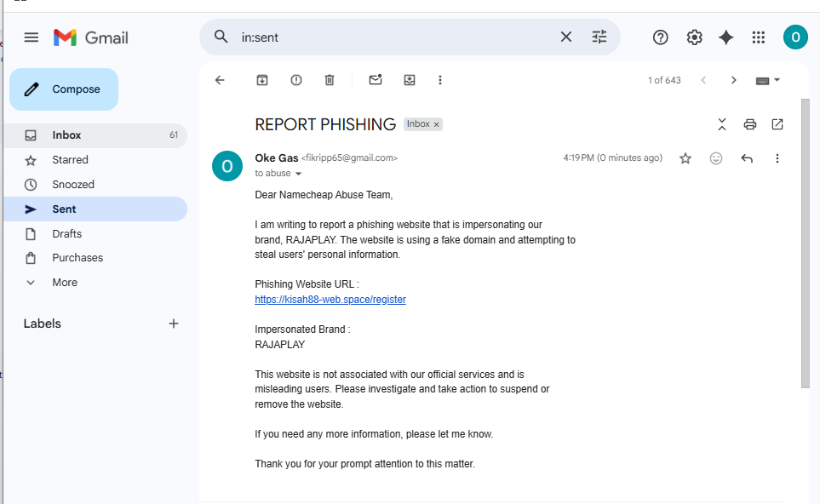
Task: Go to the Starred folder
Action: point(70,159)
